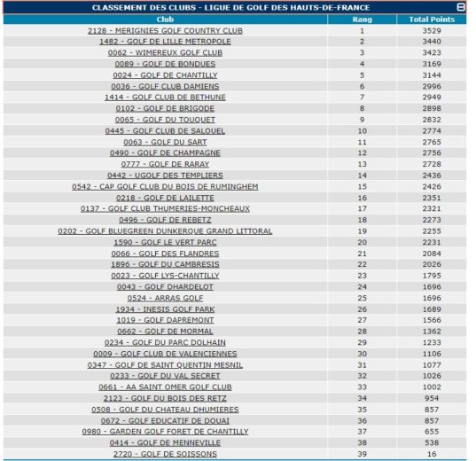The image size is (476, 461).
Task: Collapse the Classement des Clubs panel
Action: 461,7
